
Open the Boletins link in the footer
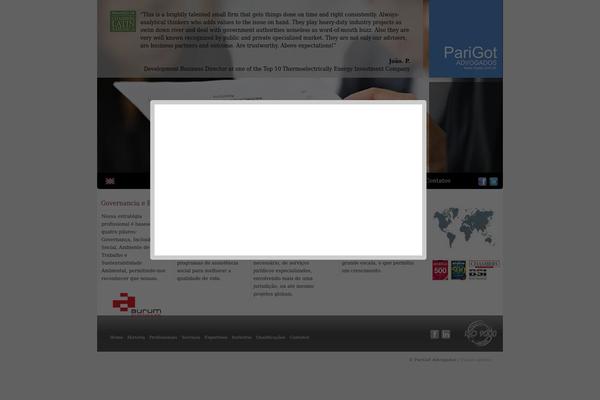click(242, 337)
